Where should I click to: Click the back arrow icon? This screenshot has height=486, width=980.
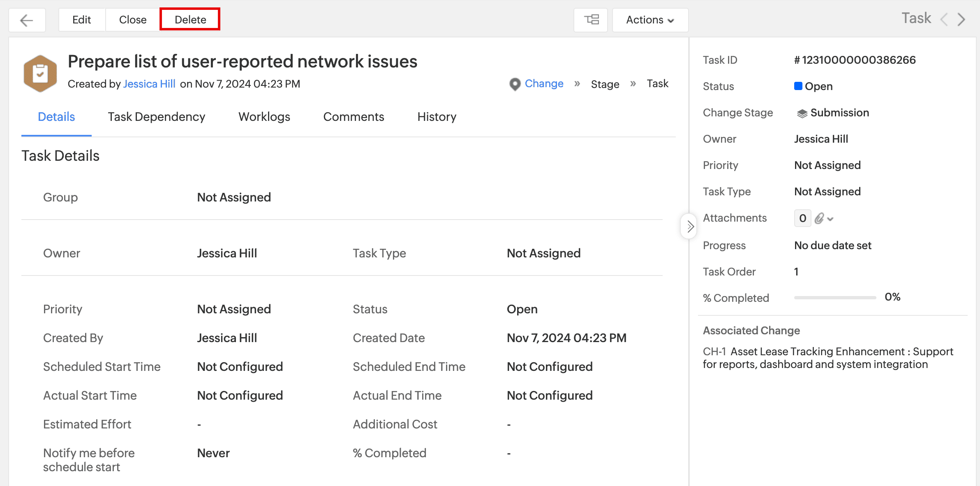tap(27, 20)
